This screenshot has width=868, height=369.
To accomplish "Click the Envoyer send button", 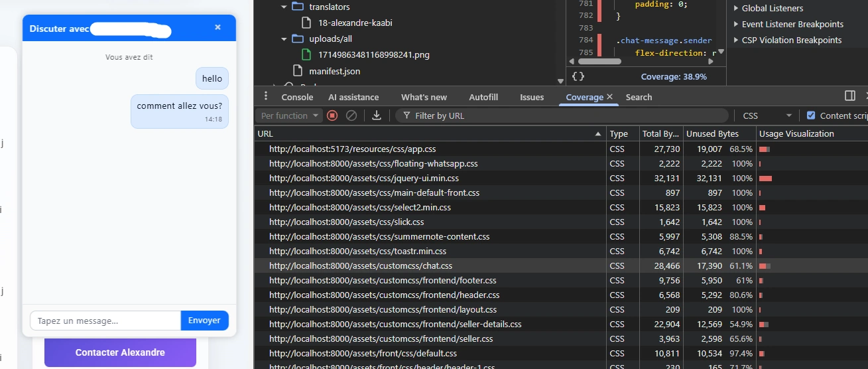I will point(204,321).
